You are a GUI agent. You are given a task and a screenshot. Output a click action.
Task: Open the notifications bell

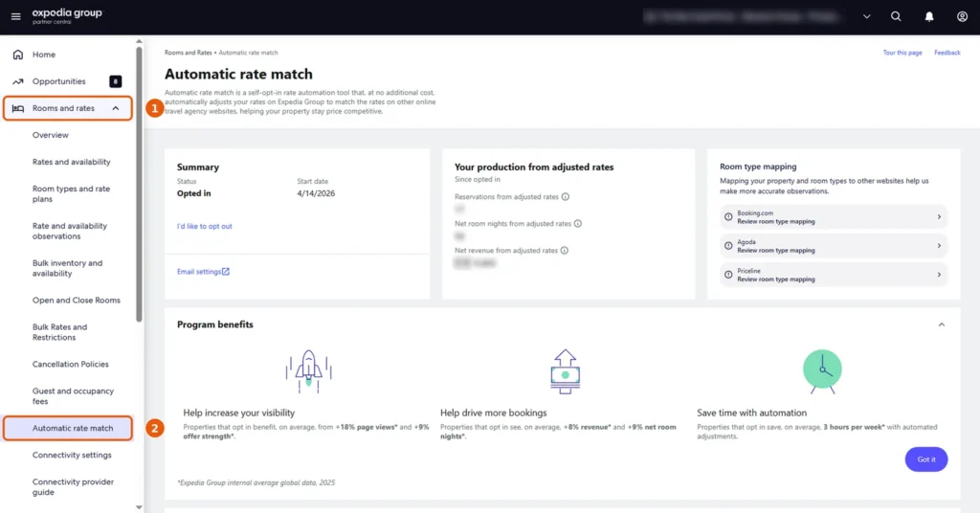point(928,17)
